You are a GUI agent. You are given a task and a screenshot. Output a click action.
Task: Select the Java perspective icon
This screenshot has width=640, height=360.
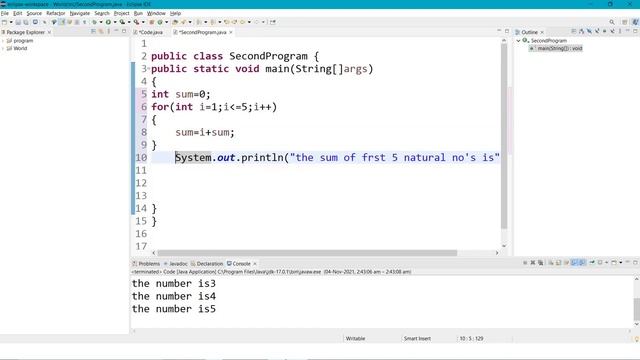coord(635,22)
